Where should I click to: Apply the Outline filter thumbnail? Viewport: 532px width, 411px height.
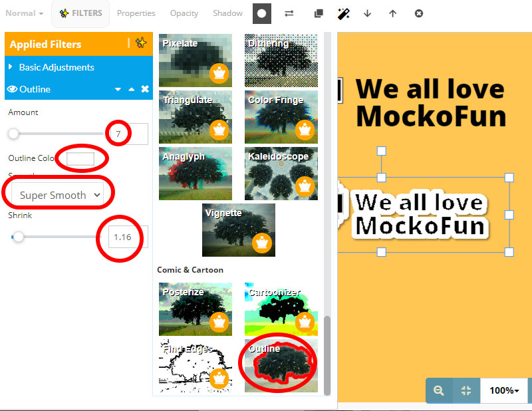coord(281,366)
